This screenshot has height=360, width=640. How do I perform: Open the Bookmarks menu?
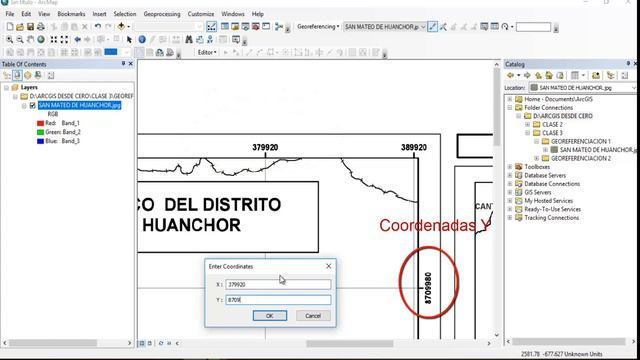[x=71, y=14]
